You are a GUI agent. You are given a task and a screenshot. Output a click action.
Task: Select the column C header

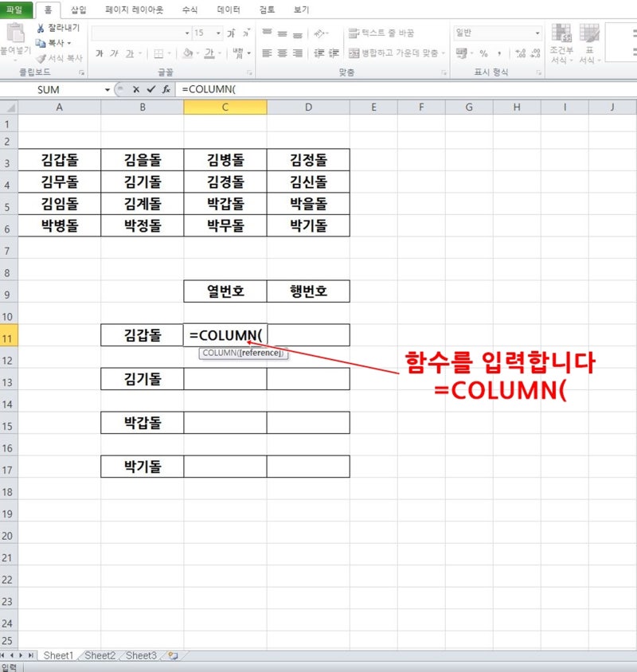225,107
